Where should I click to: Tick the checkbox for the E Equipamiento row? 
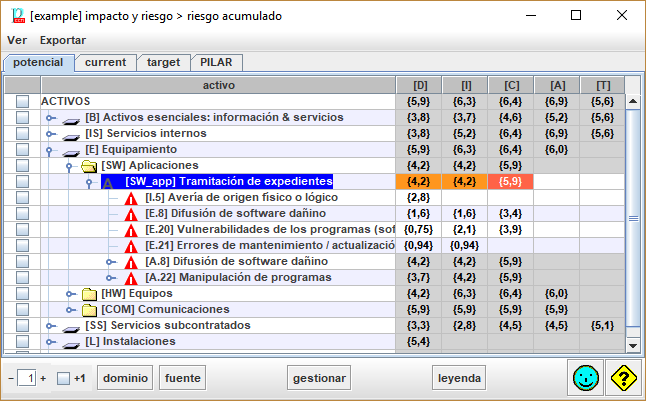[22, 150]
